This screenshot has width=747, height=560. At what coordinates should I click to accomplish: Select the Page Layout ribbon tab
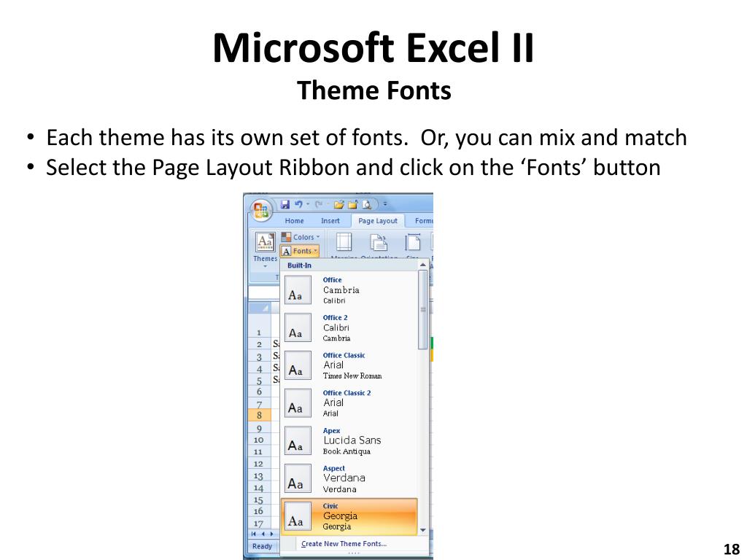pos(378,221)
